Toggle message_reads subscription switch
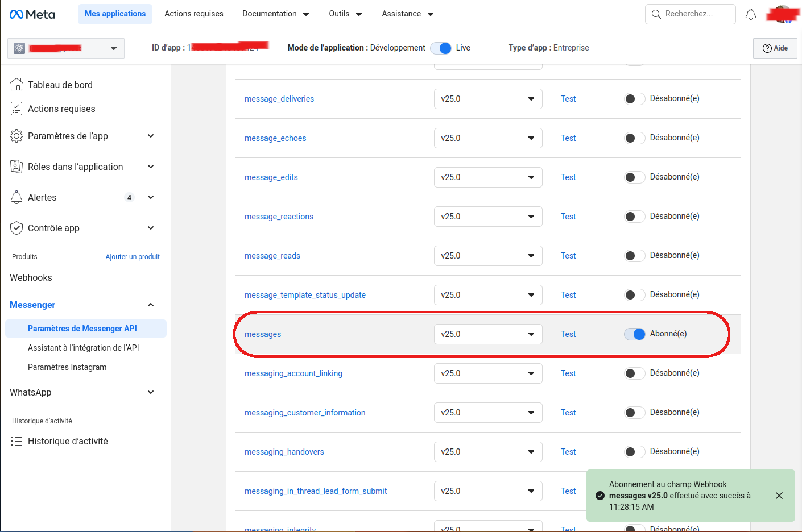 coord(635,256)
